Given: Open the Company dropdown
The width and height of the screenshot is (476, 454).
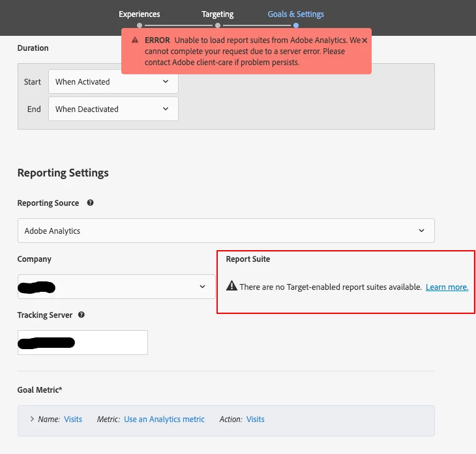Looking at the screenshot, I should [117, 287].
